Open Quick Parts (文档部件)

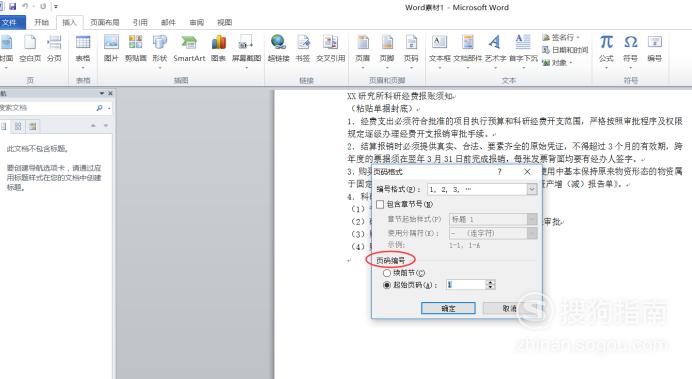pyautogui.click(x=468, y=52)
